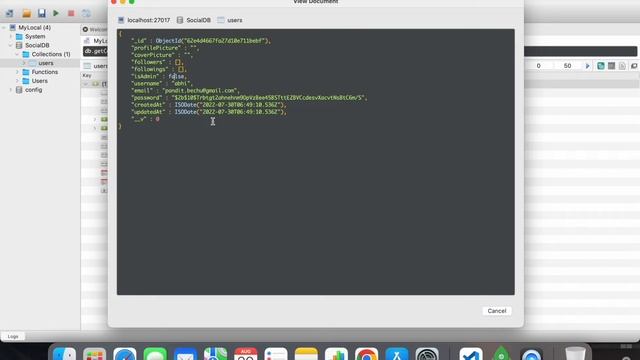Click the db.get query text field
The height and width of the screenshot is (360, 640).
click(95, 51)
